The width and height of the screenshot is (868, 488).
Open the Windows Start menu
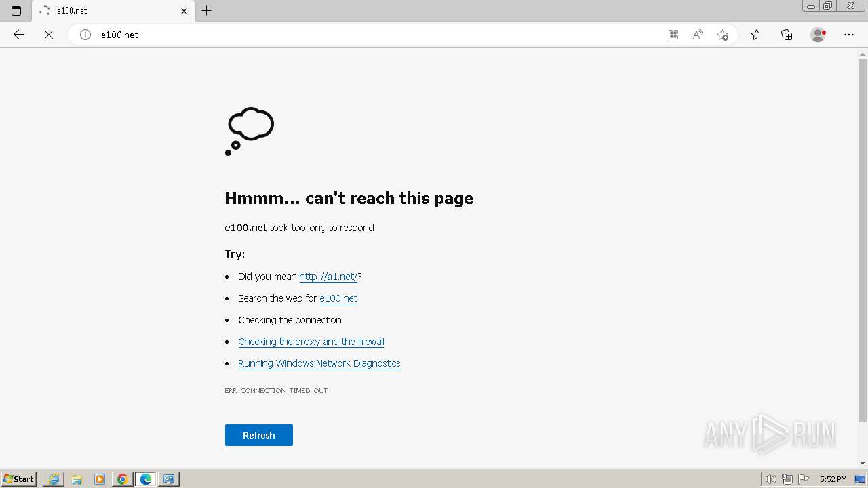[18, 479]
